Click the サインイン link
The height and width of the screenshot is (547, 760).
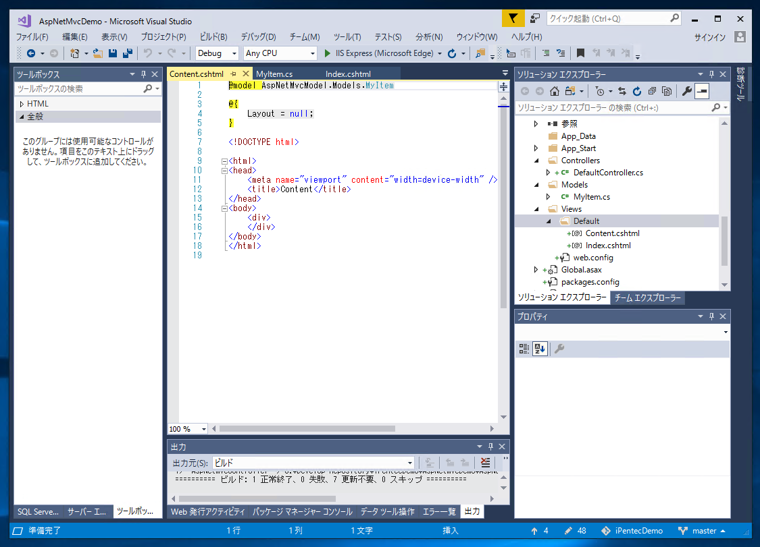710,37
